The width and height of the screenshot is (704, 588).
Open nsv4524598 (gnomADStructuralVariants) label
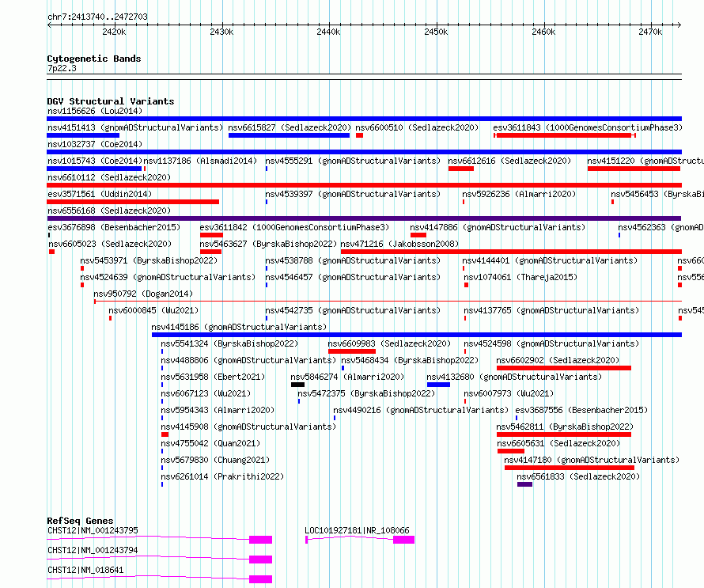(x=551, y=343)
